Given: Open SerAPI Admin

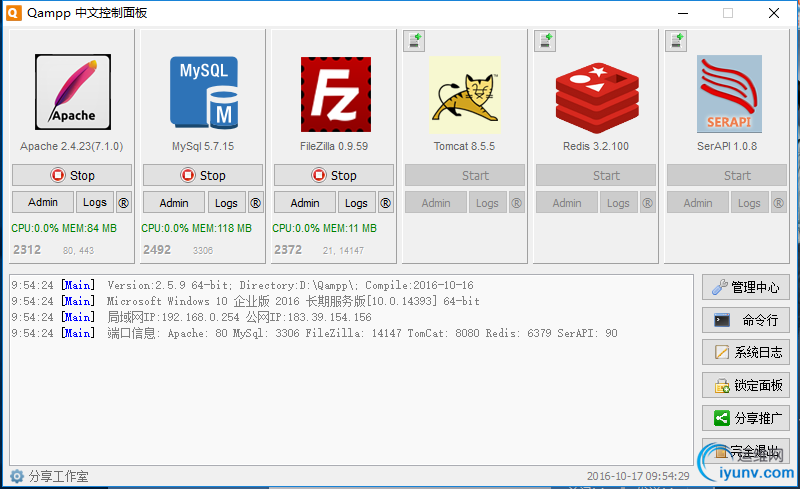Looking at the screenshot, I should (x=698, y=203).
